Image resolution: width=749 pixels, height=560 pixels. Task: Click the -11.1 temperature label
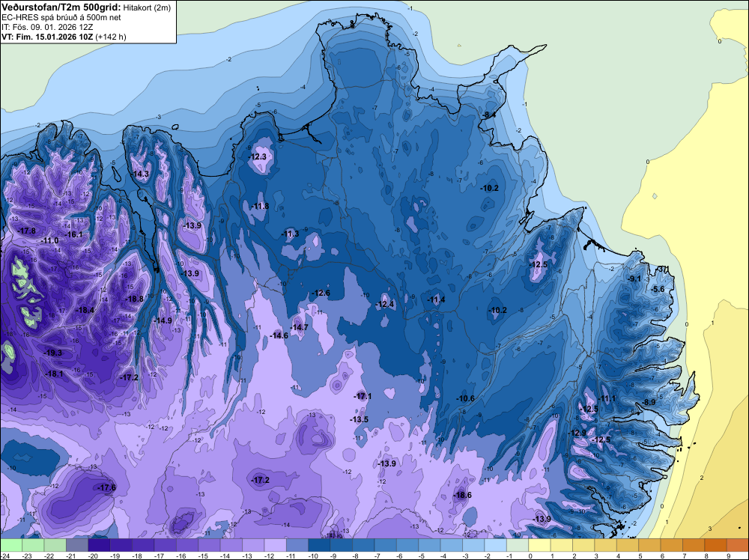607,398
